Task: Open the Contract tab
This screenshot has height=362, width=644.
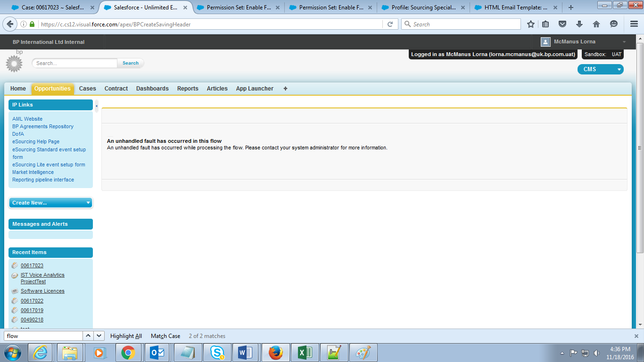Action: 116,89
